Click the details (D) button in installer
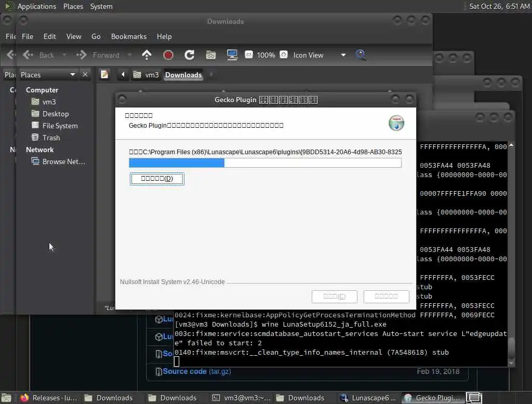Screen dimensions: 532x404 click(157, 179)
